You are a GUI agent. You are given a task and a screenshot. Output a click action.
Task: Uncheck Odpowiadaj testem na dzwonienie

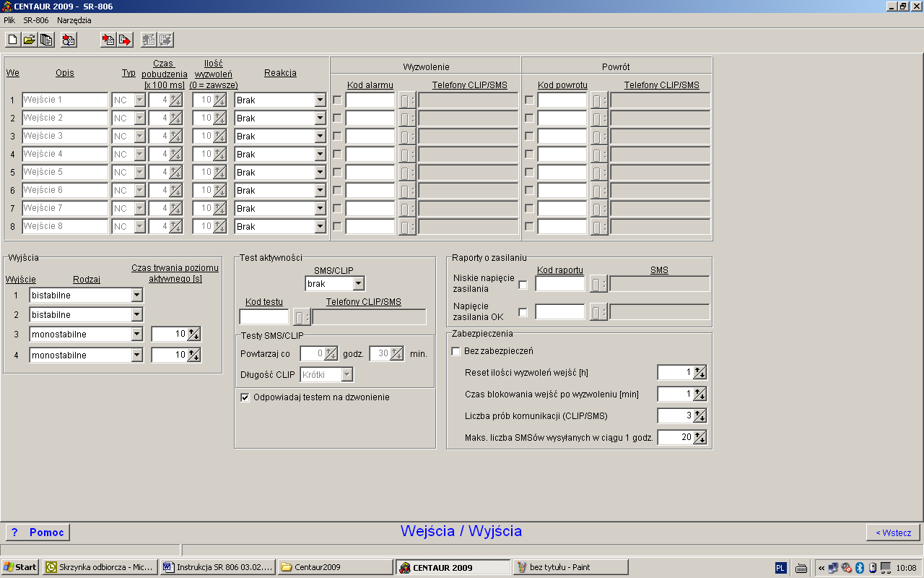click(x=245, y=397)
